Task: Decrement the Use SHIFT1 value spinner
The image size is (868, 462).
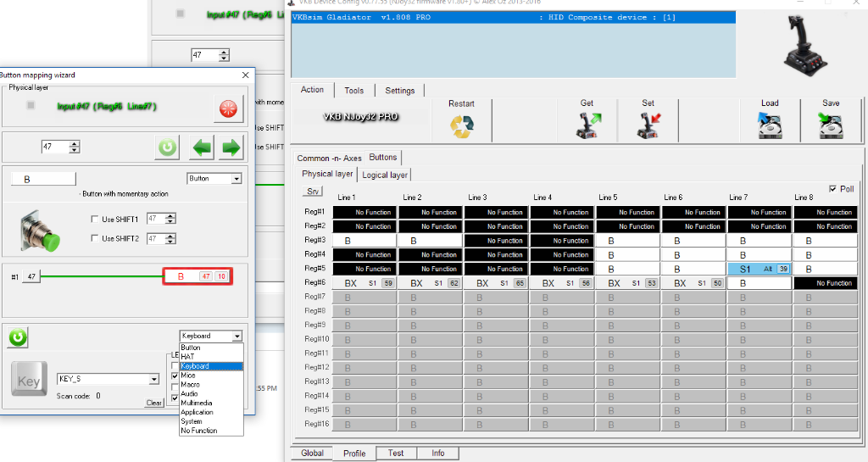Action: 170,222
